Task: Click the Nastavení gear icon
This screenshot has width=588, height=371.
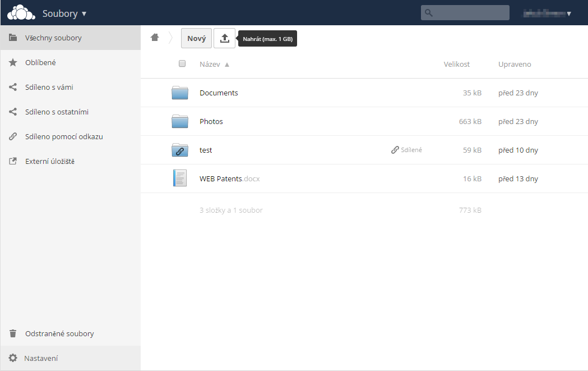Action: coord(13,358)
